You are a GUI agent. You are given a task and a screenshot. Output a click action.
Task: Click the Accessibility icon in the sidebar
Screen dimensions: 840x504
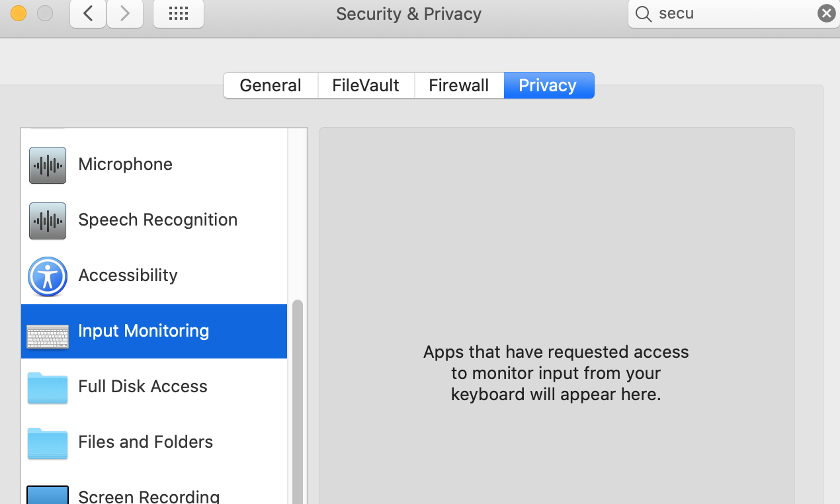[x=47, y=276]
